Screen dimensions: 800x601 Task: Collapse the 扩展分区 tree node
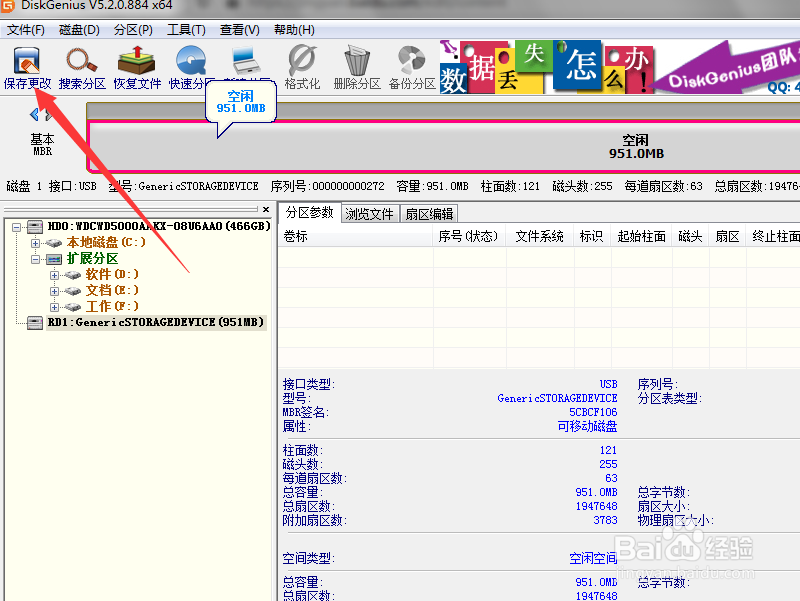click(x=36, y=258)
